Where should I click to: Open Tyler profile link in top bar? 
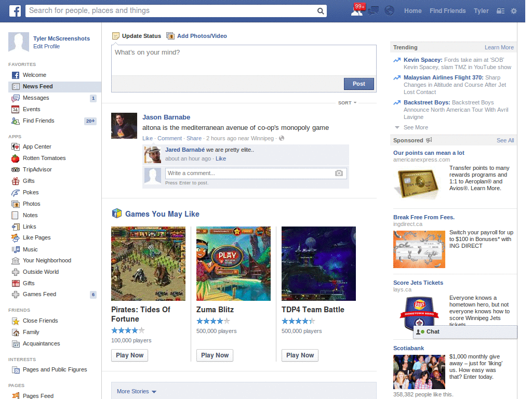481,11
